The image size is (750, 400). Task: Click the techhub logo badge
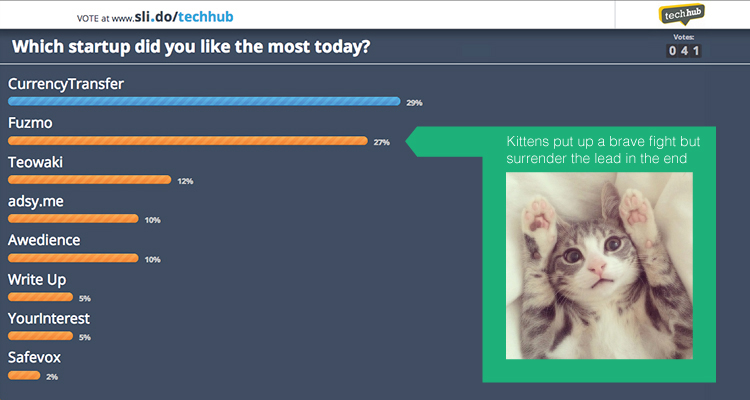pyautogui.click(x=682, y=14)
